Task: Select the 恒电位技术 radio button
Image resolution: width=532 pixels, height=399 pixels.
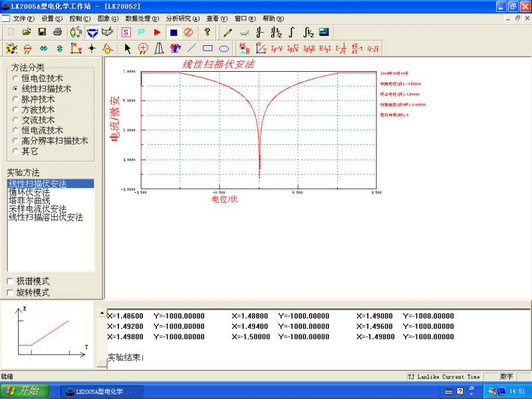Action: point(16,78)
